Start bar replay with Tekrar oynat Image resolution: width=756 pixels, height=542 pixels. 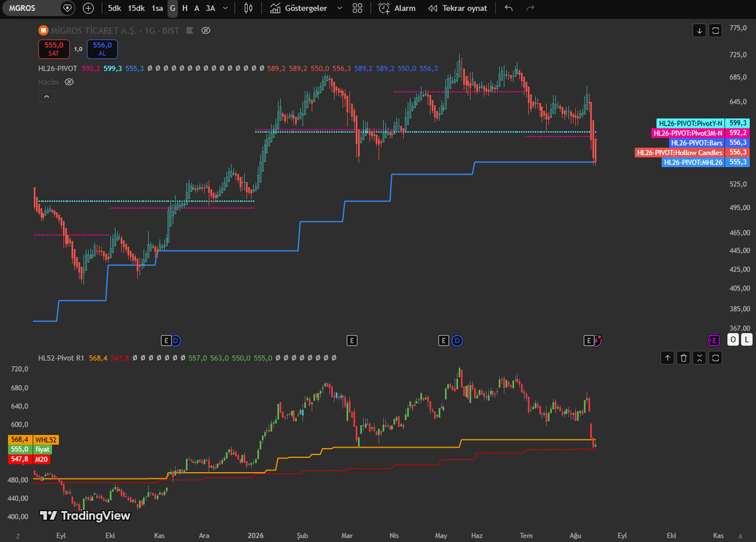point(457,8)
